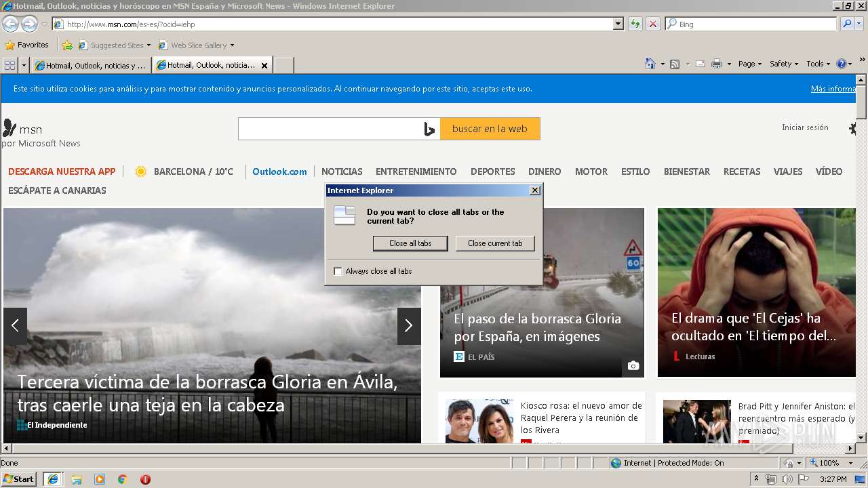The height and width of the screenshot is (488, 868).
Task: Tick Always close all tabs checkbox
Action: (338, 271)
